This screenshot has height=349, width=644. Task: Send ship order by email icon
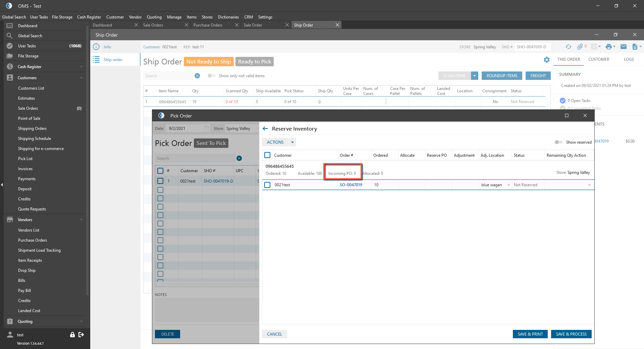click(x=624, y=47)
